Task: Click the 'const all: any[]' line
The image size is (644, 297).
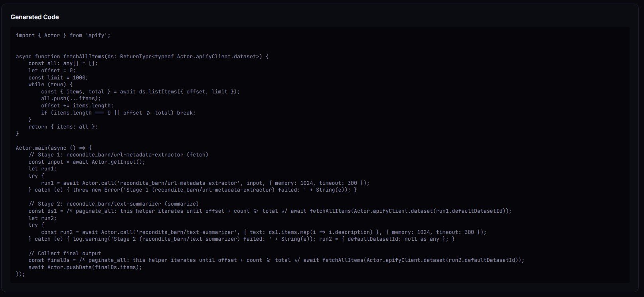Action: [63, 63]
